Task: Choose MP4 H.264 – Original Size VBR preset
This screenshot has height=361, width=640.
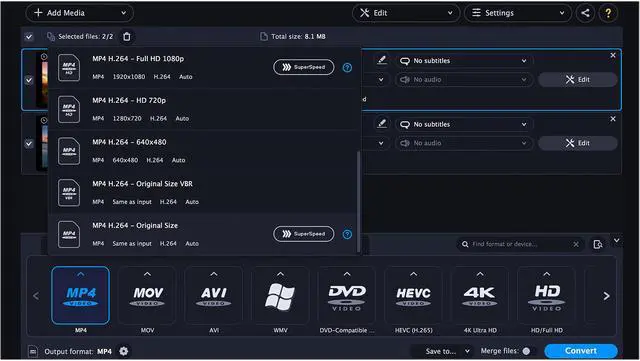Action: click(x=203, y=192)
